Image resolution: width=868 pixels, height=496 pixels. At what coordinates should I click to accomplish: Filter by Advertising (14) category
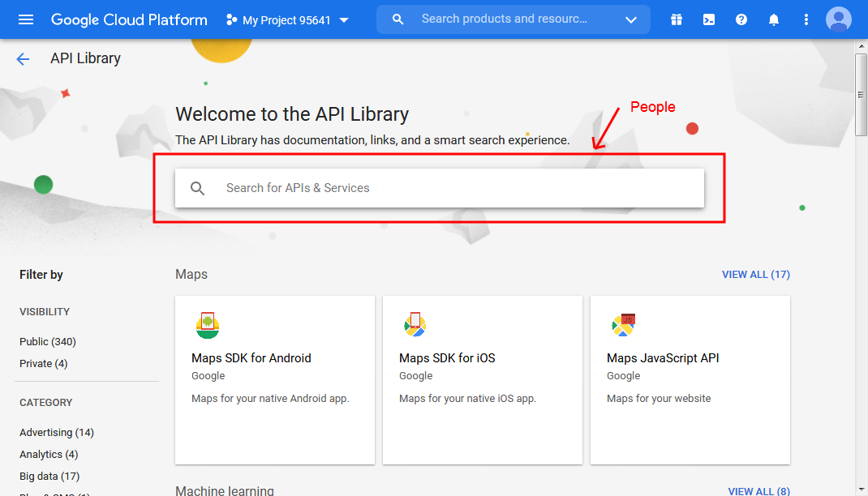(57, 433)
